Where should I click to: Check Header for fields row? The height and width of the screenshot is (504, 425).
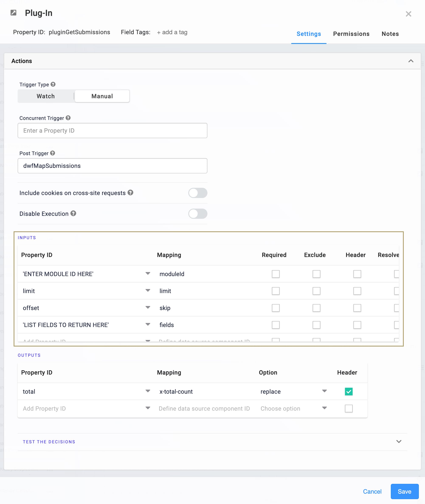357,325
